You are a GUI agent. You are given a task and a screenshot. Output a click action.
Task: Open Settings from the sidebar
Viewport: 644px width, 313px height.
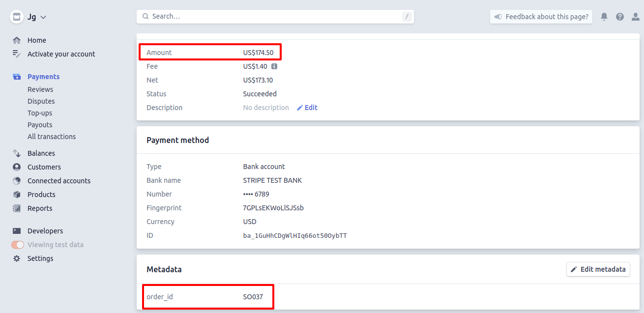point(40,258)
